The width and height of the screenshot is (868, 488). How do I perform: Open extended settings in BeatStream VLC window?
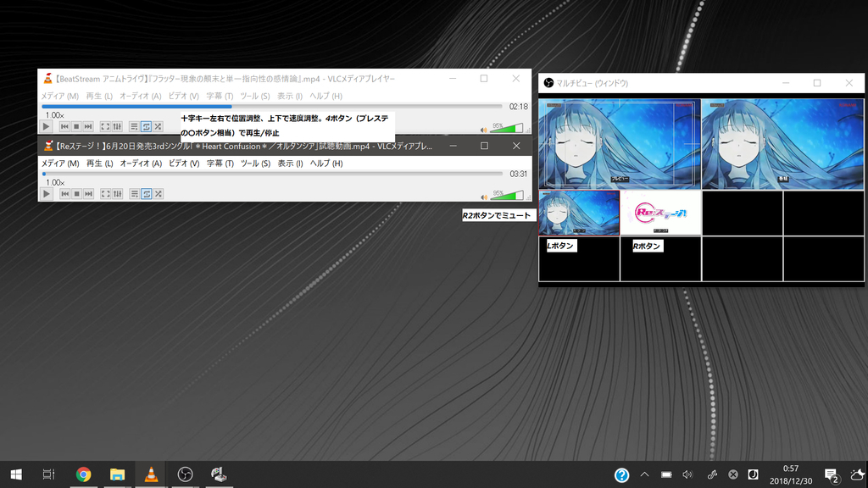coord(117,127)
